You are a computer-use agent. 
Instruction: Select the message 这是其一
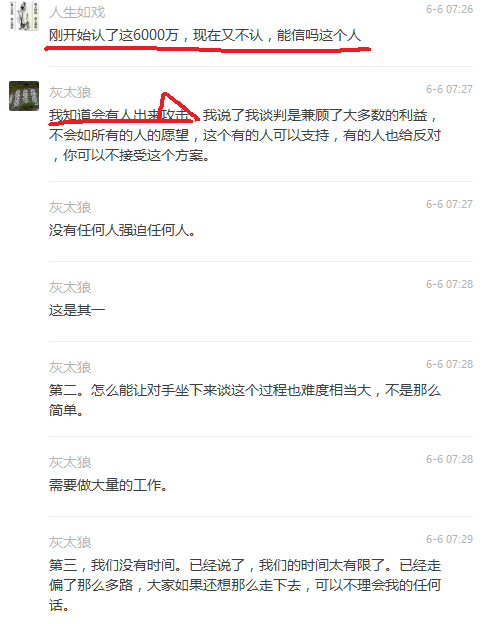click(x=77, y=310)
